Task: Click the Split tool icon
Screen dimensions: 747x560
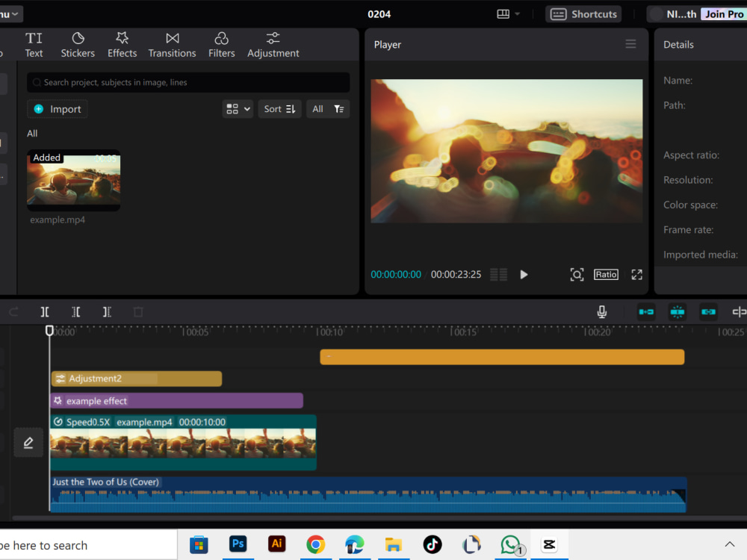Action: point(45,312)
